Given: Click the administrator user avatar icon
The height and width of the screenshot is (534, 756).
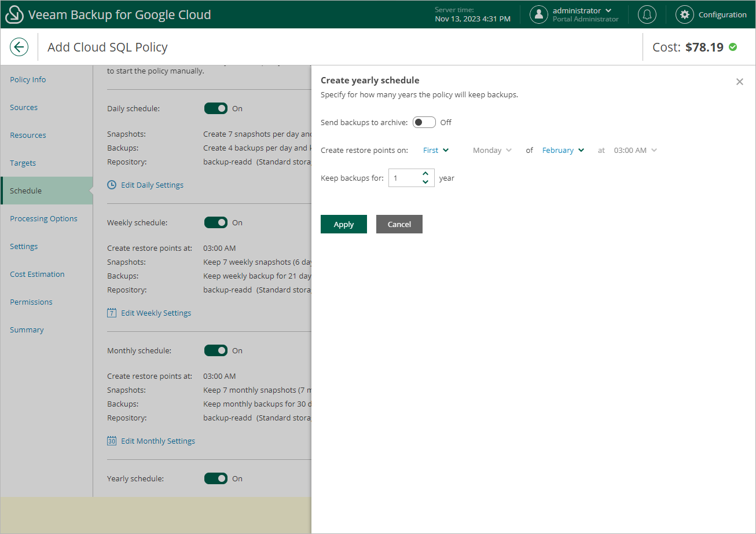Looking at the screenshot, I should [539, 14].
